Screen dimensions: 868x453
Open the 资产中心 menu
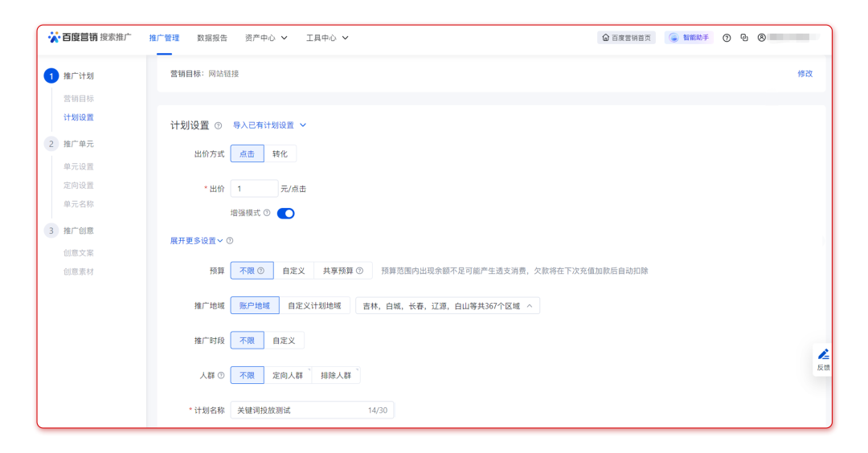click(266, 38)
